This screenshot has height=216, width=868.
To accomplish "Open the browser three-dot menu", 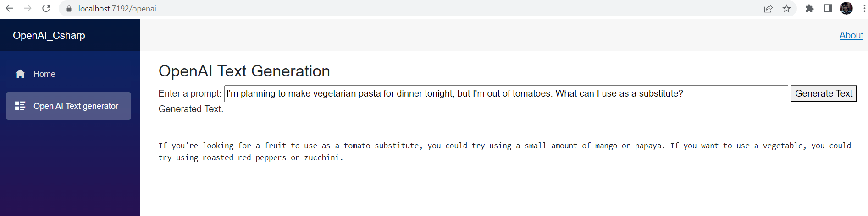I will coord(864,8).
